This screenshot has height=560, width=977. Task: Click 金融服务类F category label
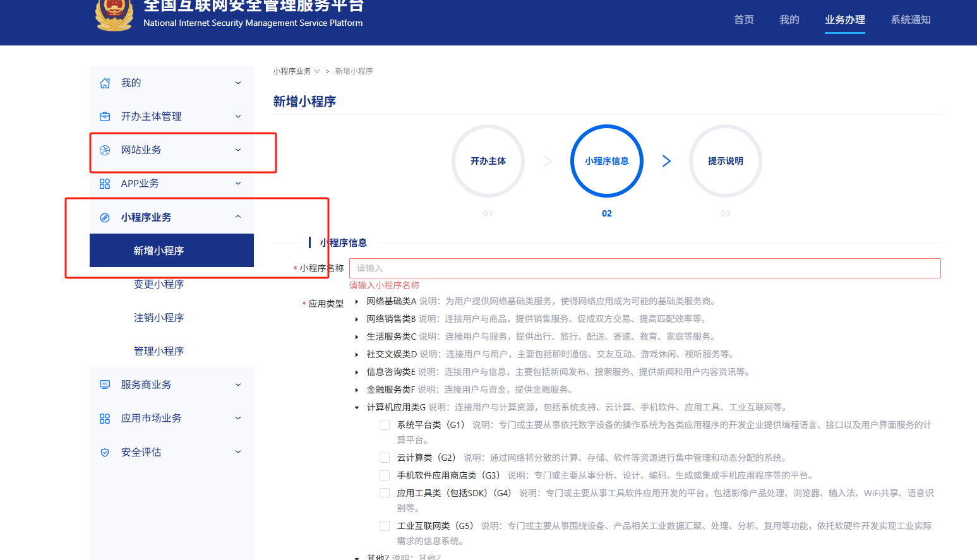click(391, 390)
